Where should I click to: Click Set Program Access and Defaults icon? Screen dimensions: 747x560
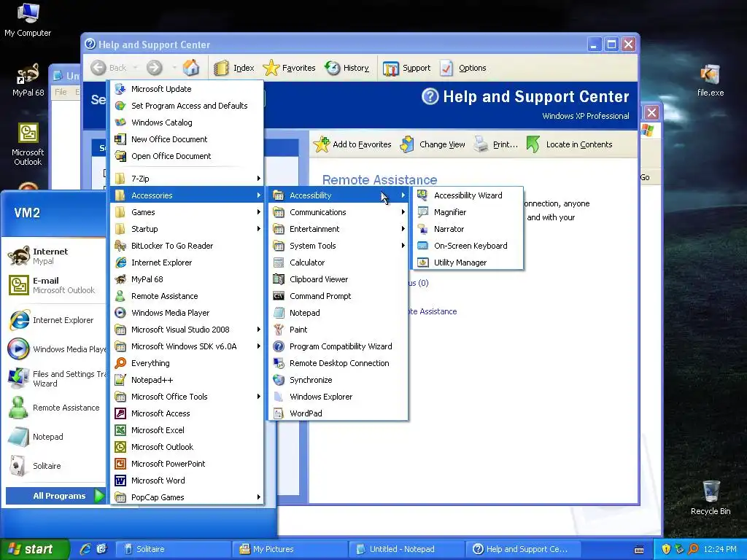pyautogui.click(x=120, y=106)
